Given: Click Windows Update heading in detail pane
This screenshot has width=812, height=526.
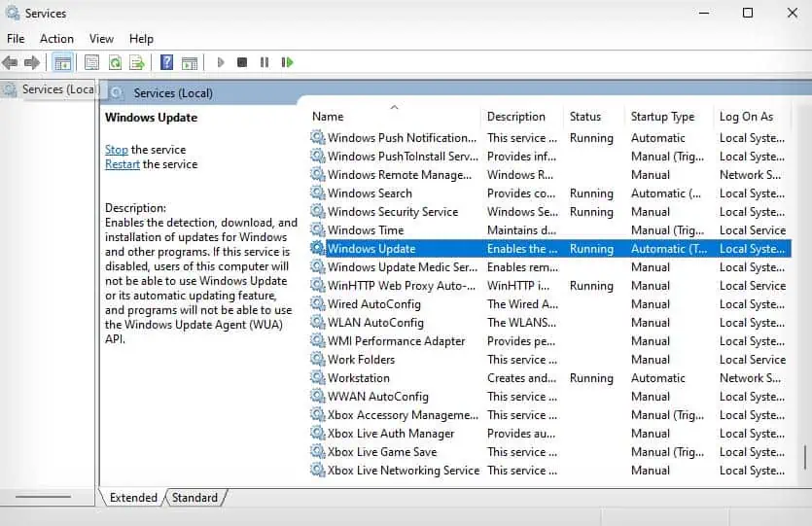Looking at the screenshot, I should [x=151, y=118].
